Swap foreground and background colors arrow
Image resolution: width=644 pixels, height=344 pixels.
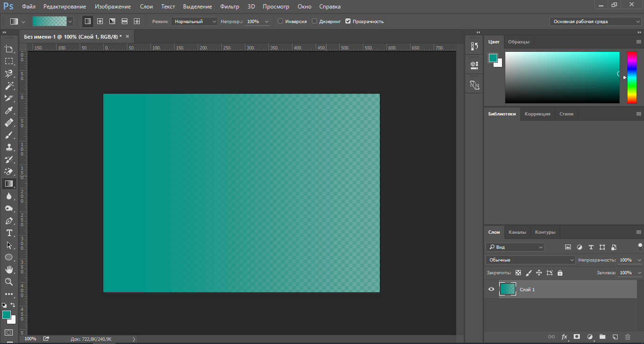[x=13, y=305]
